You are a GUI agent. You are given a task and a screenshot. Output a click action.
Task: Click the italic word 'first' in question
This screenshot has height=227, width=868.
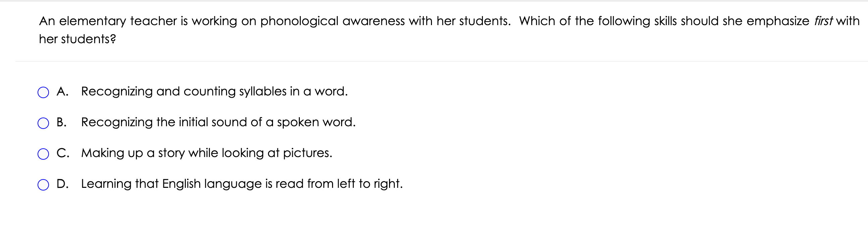(823, 21)
